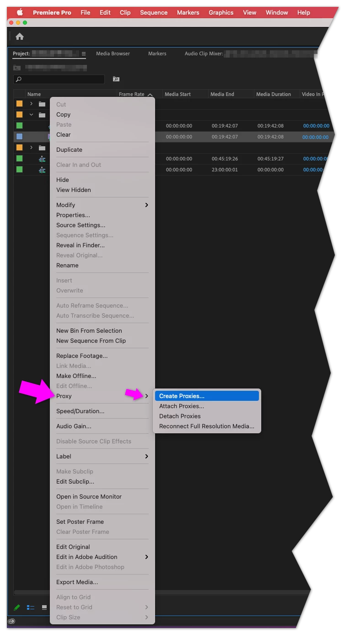Click sequence icon in the 23:00:00:01 row
This screenshot has height=644, width=355.
click(x=42, y=170)
